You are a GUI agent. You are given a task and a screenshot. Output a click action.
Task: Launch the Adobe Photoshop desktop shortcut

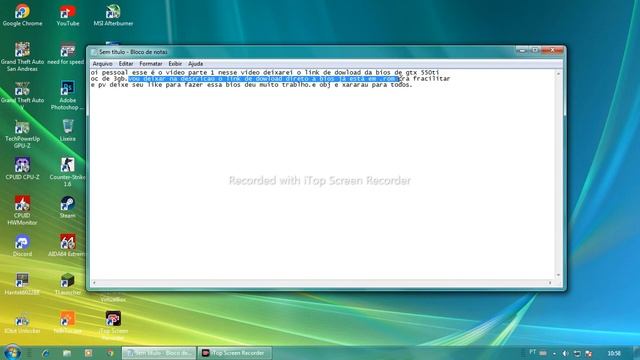68,96
